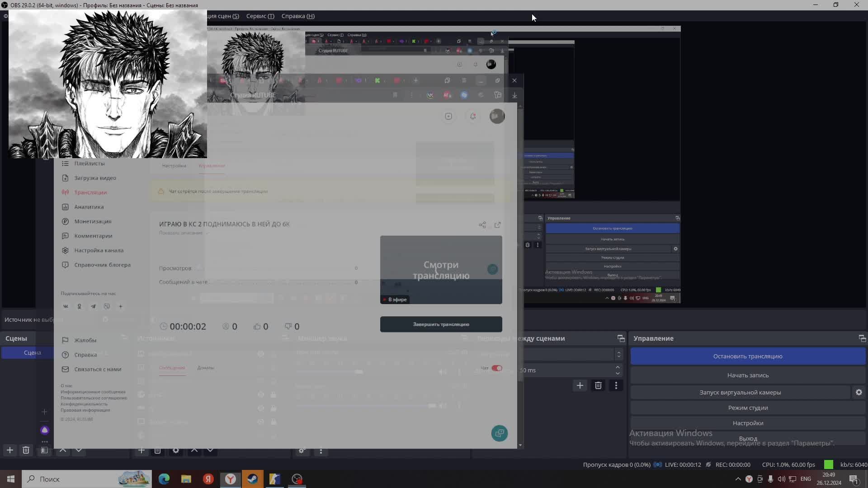Open Аналитика in RUTUBE sidebar

89,207
